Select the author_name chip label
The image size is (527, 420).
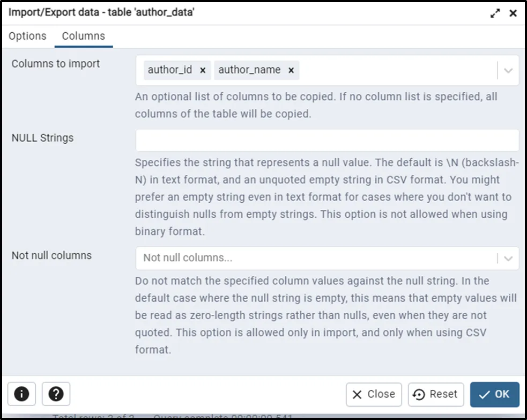point(249,70)
